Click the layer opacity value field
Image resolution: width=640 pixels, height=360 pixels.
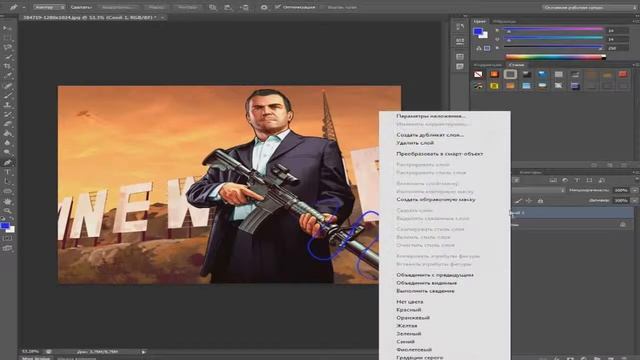coord(621,190)
